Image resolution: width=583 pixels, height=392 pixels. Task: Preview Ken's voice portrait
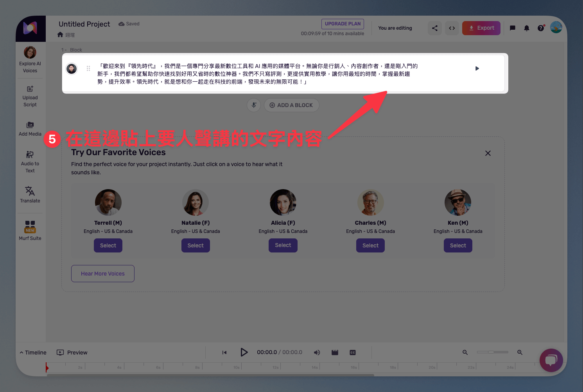click(x=458, y=202)
